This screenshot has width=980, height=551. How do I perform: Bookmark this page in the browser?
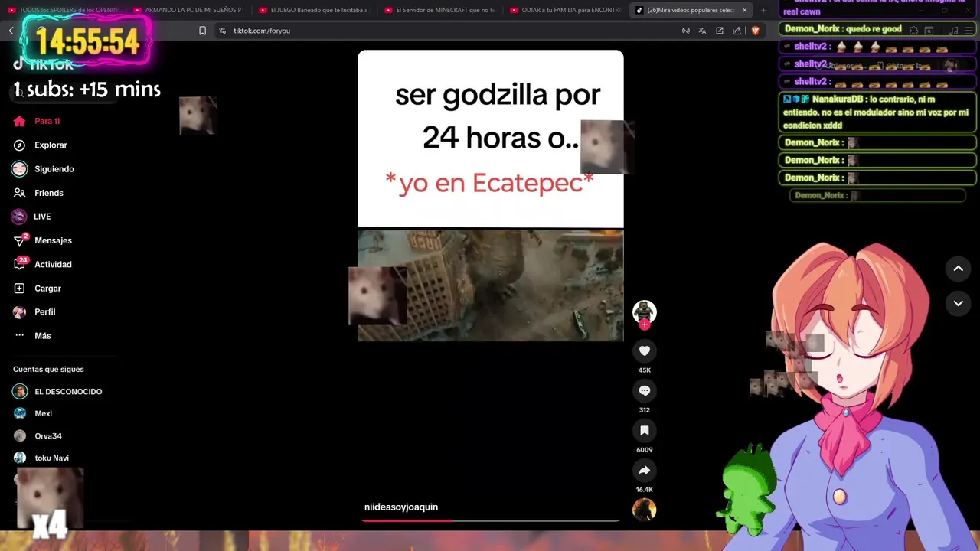[202, 31]
